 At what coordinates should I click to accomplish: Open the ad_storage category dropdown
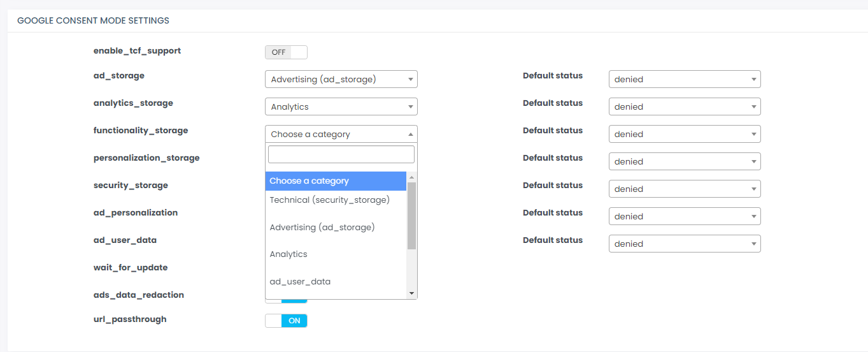341,80
